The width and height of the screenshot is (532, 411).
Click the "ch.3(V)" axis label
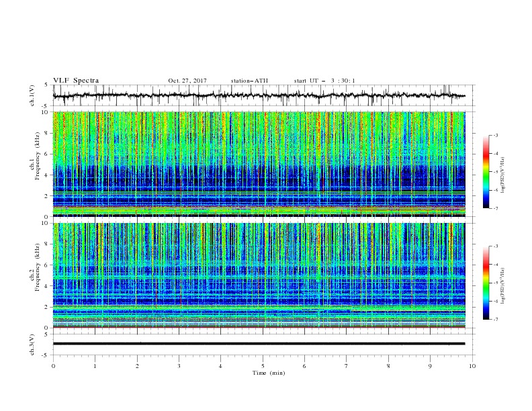pyautogui.click(x=32, y=345)
